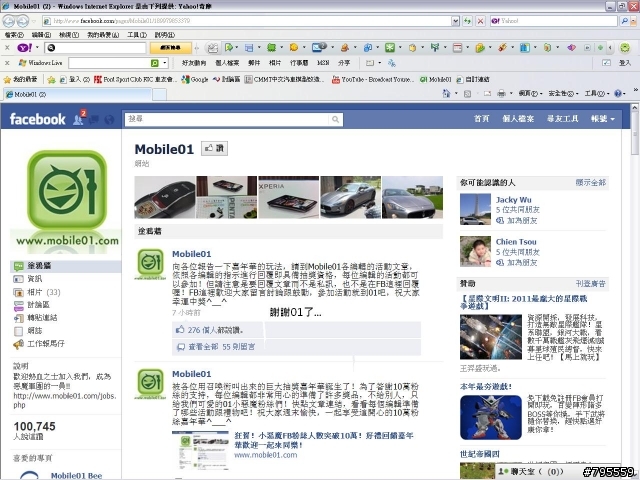Click the add-to-favorites-bar star icon

pos(51,79)
